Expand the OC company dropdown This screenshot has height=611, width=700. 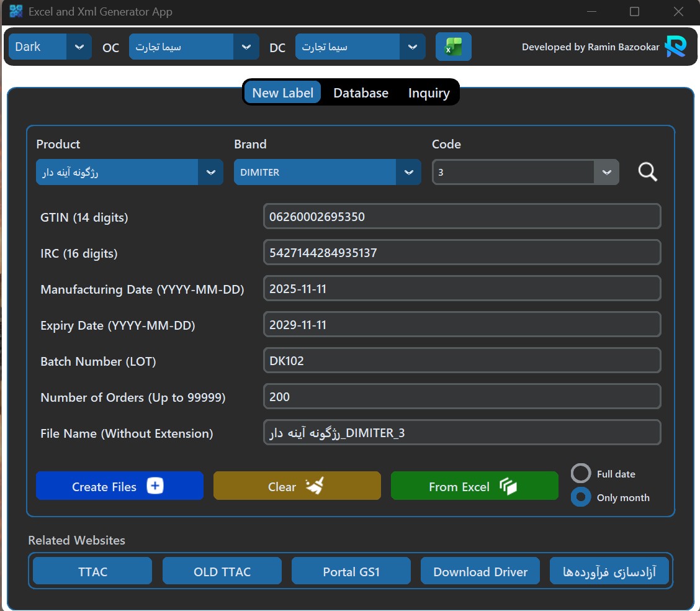coord(246,47)
